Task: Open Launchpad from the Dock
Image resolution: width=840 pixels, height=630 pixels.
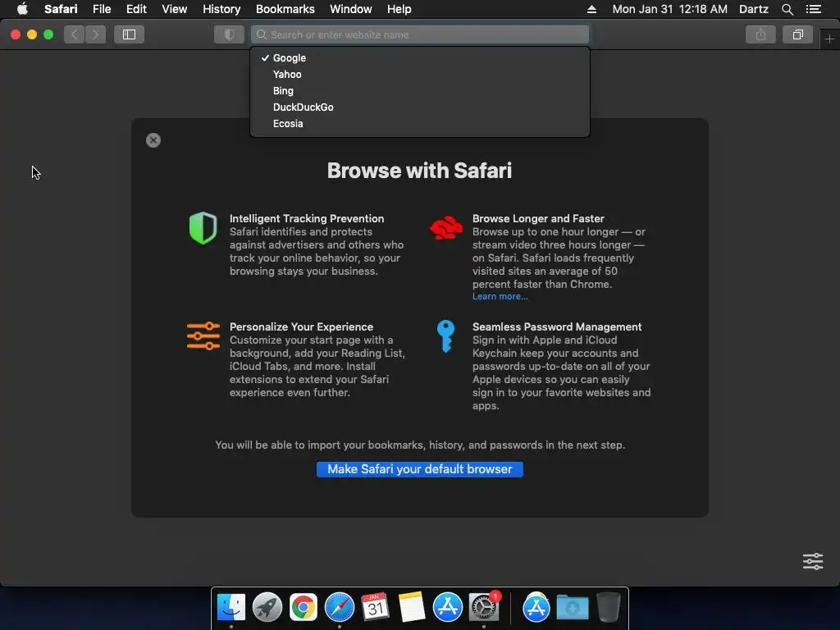Action: [267, 608]
